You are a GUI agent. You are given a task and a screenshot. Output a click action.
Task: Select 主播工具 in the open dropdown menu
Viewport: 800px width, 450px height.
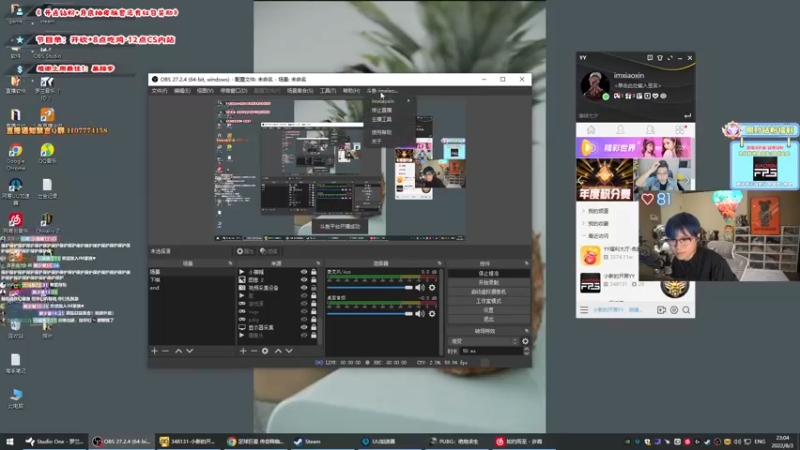(382, 119)
